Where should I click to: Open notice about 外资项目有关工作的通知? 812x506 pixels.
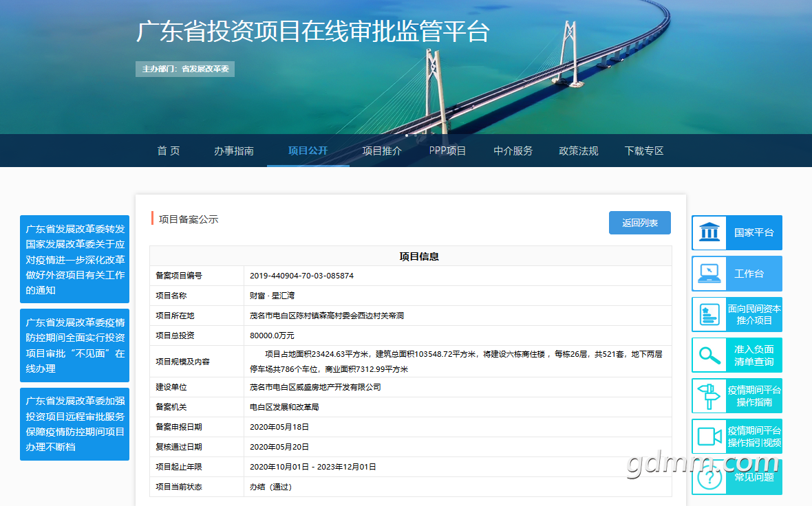click(74, 259)
